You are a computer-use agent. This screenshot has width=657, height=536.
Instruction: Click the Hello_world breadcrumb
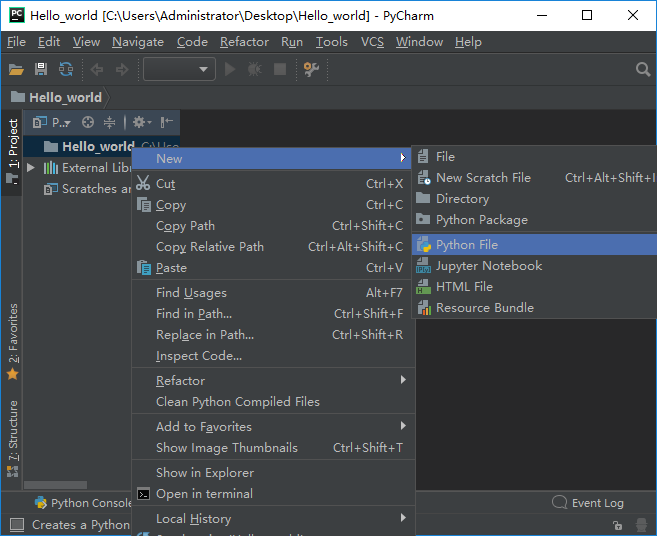(57, 98)
